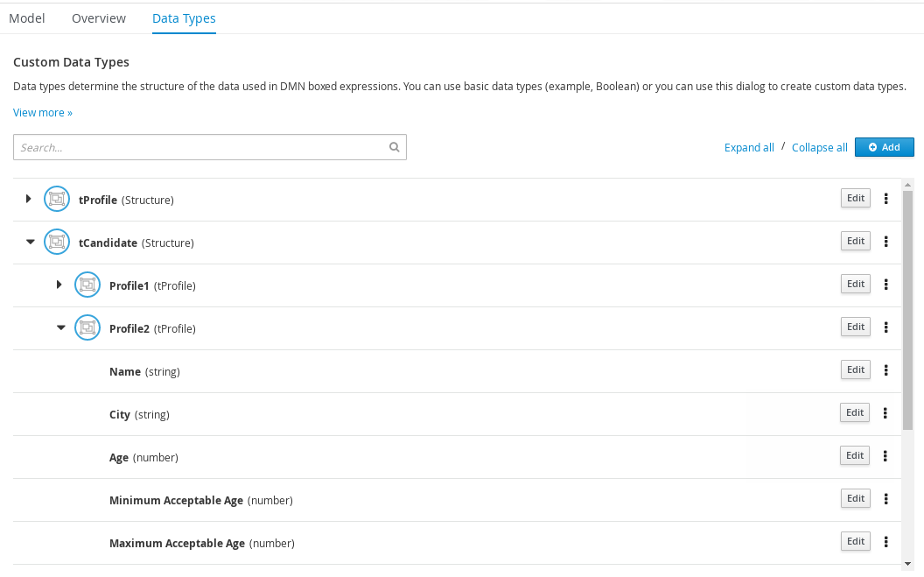Collapse the Profile2 field
Viewport: 924px width, 577px height.
click(x=60, y=327)
